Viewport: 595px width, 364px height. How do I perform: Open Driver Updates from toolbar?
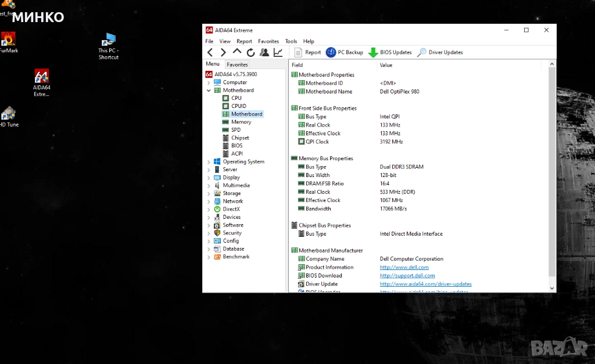(x=440, y=52)
